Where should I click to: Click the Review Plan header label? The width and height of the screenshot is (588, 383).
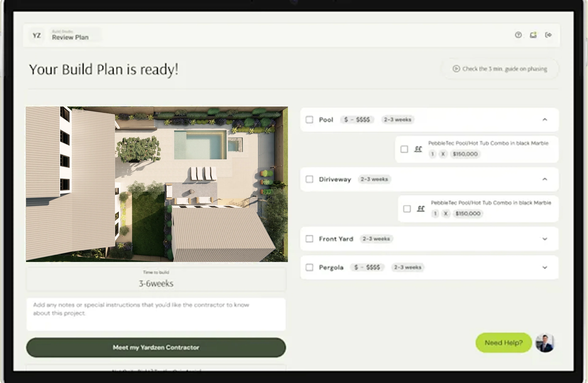[70, 37]
